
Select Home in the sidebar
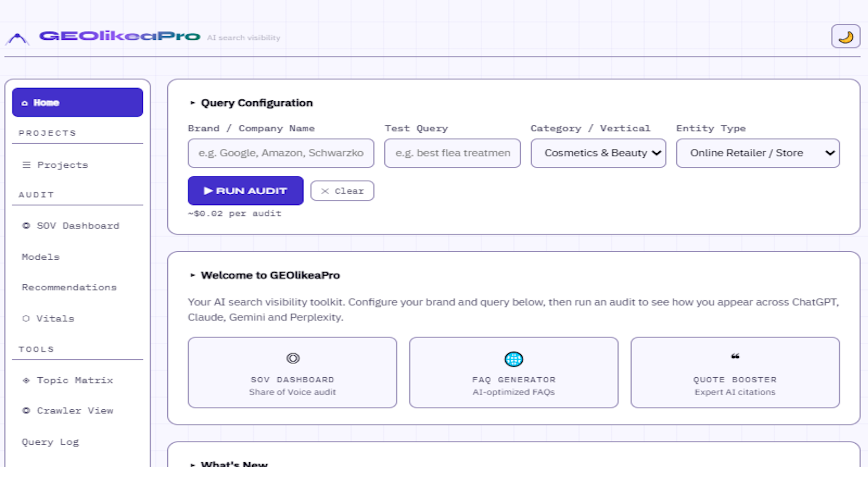[x=77, y=102]
